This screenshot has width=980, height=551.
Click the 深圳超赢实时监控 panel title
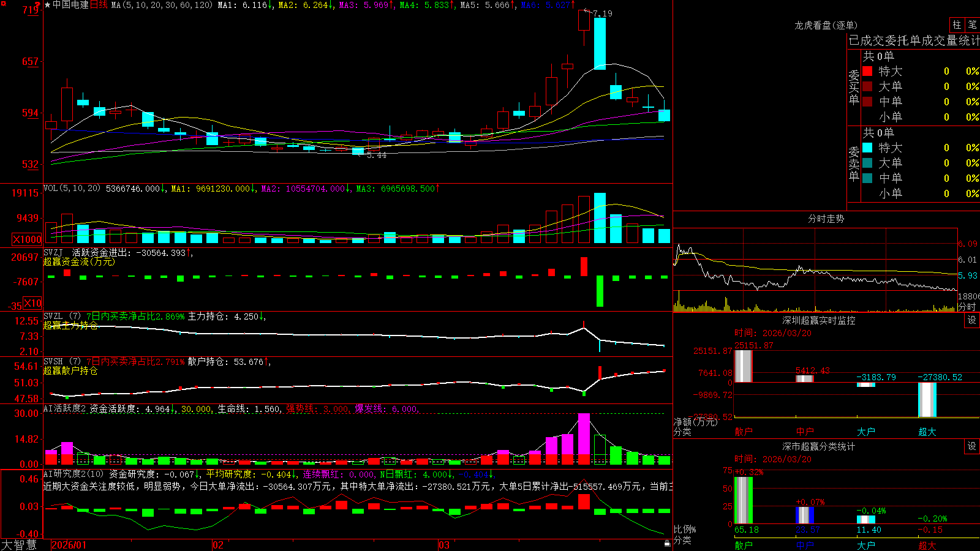click(819, 320)
